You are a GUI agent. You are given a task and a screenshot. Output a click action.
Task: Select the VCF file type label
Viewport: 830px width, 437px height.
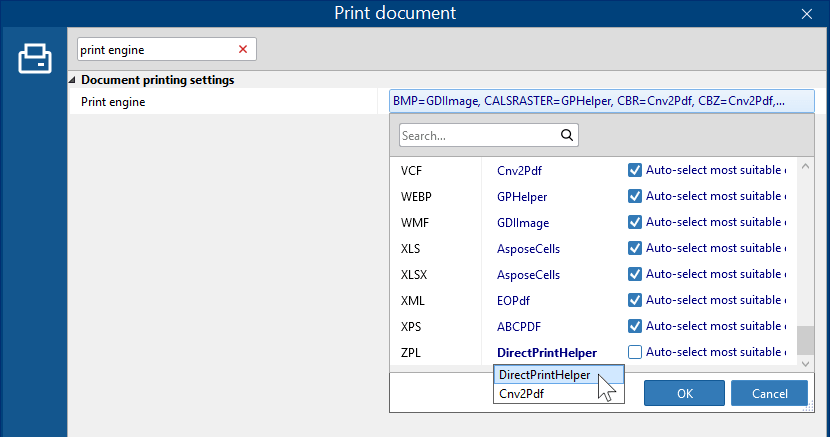click(x=411, y=170)
